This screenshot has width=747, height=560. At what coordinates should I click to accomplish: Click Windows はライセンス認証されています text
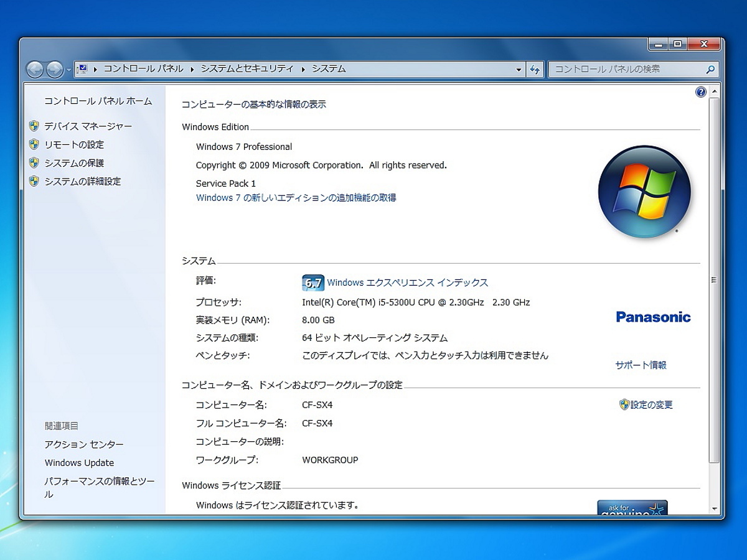tap(278, 505)
